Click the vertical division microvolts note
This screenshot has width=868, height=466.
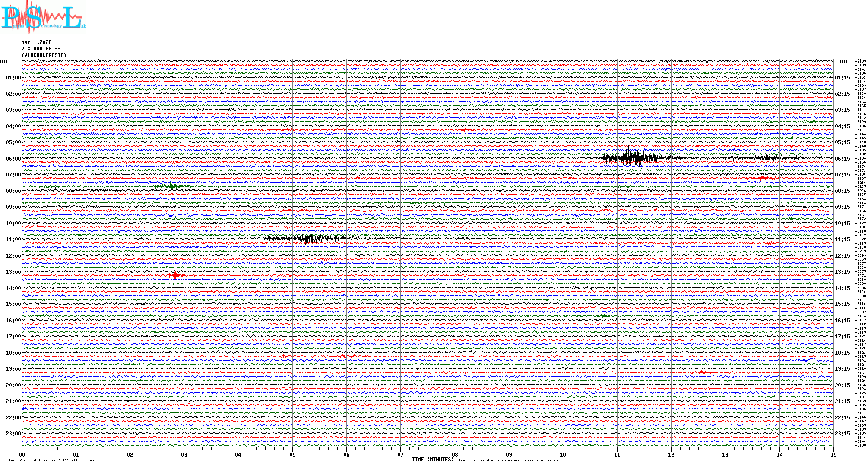(55, 460)
